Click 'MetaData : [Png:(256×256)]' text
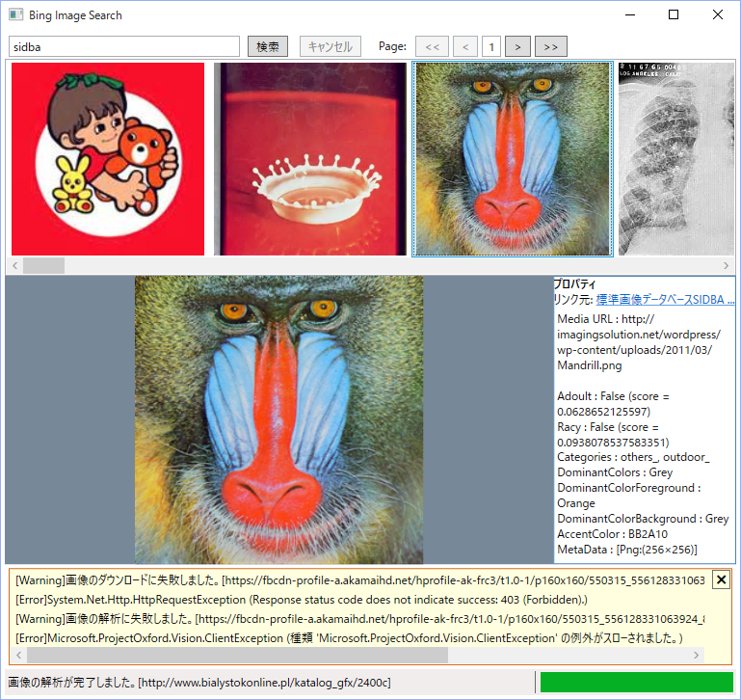 (x=626, y=550)
